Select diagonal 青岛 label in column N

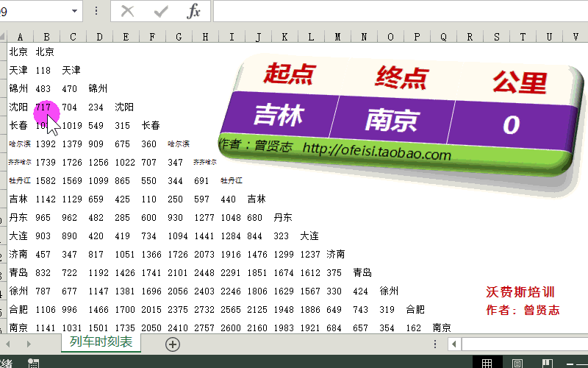pyautogui.click(x=364, y=272)
